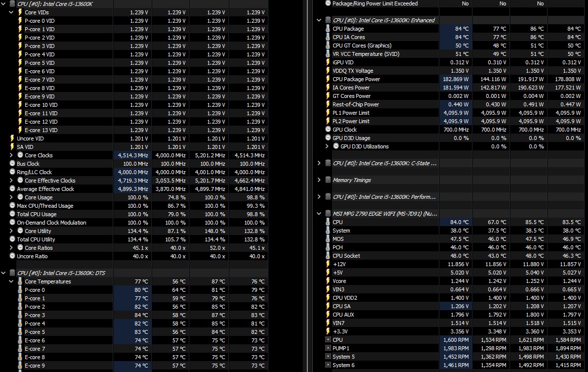Screen dimensions: 588x372
Task: Click the Average Effective Clock gauge icon
Action: point(12,188)
